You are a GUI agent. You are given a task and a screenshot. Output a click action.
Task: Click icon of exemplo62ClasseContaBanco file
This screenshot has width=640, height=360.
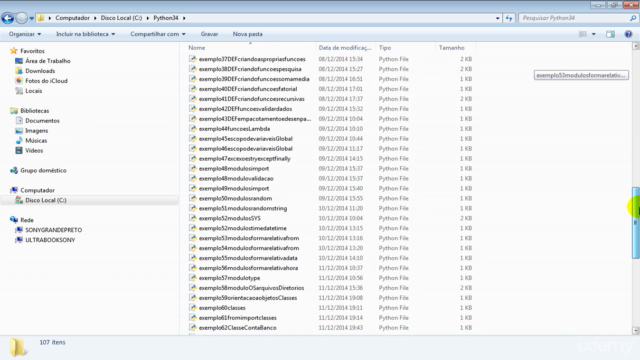point(193,328)
